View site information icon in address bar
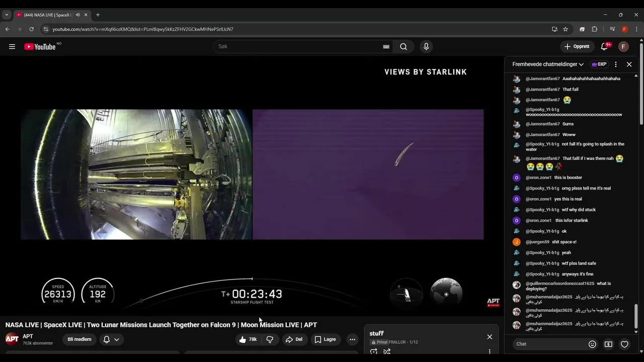The height and width of the screenshot is (362, 644). [x=46, y=29]
